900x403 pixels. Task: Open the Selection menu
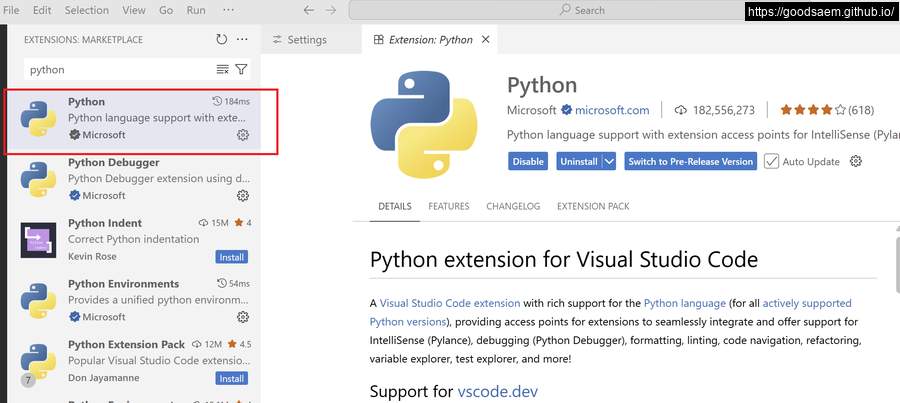(86, 10)
